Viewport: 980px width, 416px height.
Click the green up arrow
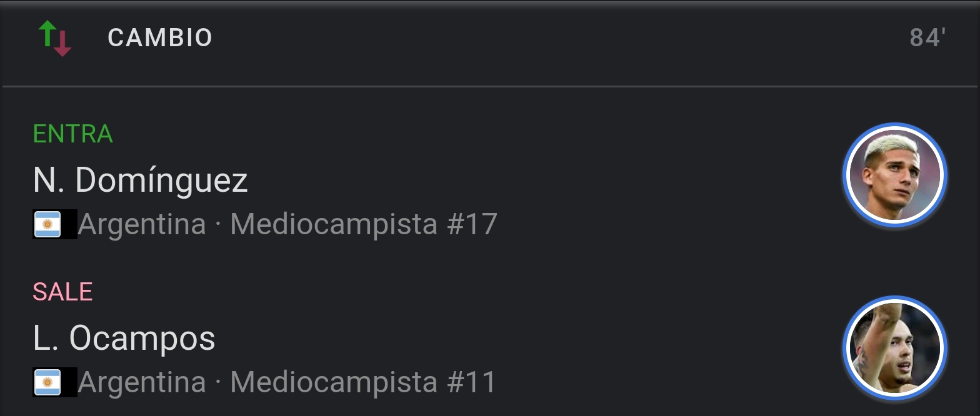tap(47, 33)
